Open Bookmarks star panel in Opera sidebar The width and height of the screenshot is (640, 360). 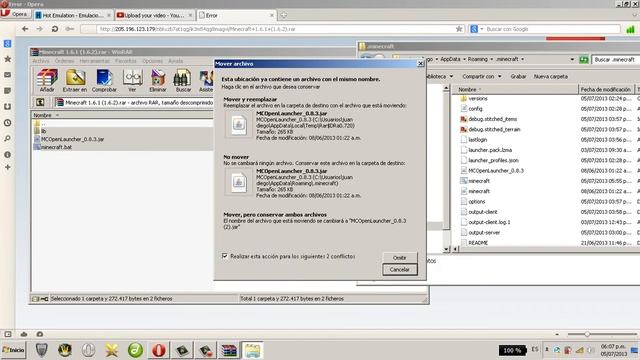(7, 59)
